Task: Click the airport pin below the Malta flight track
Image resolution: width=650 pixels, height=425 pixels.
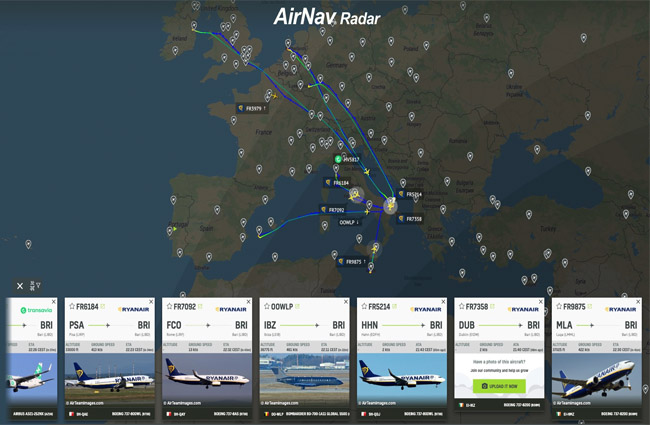Action: tap(370, 268)
